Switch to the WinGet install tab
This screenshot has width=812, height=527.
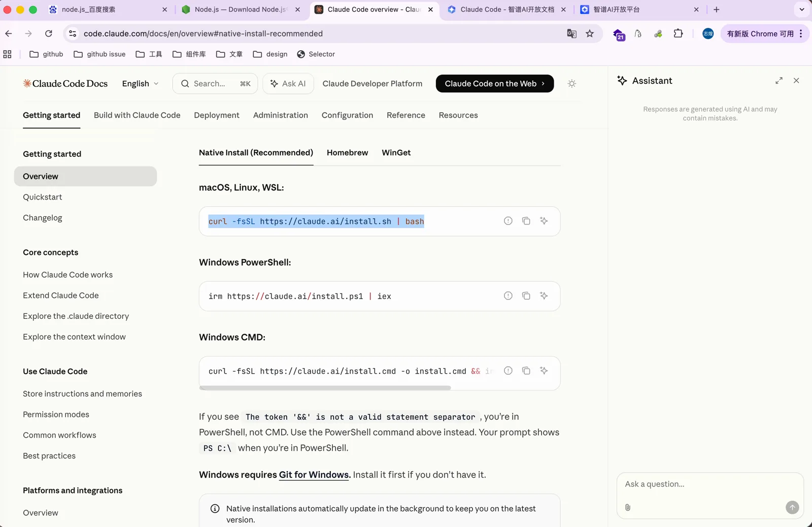(x=396, y=153)
